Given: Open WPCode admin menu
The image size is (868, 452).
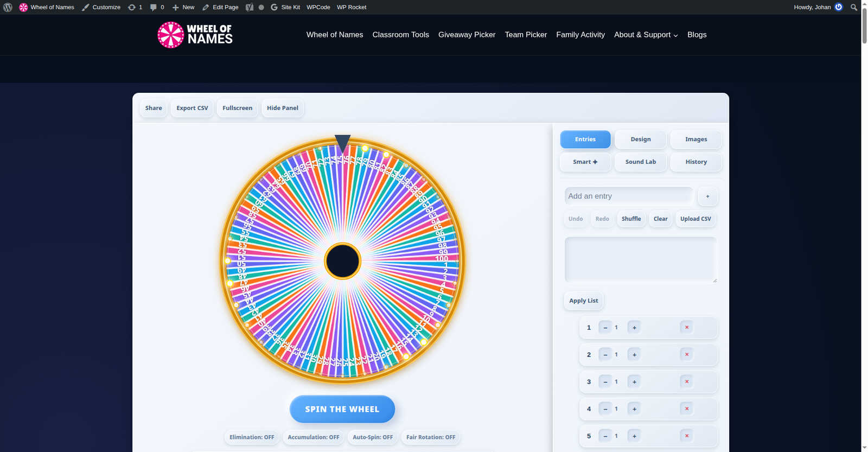Looking at the screenshot, I should pyautogui.click(x=318, y=7).
